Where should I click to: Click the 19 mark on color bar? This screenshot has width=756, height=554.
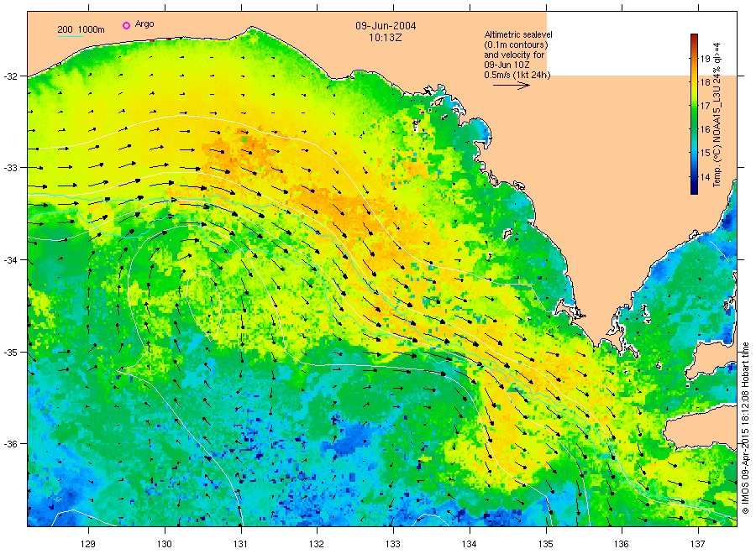click(x=705, y=59)
